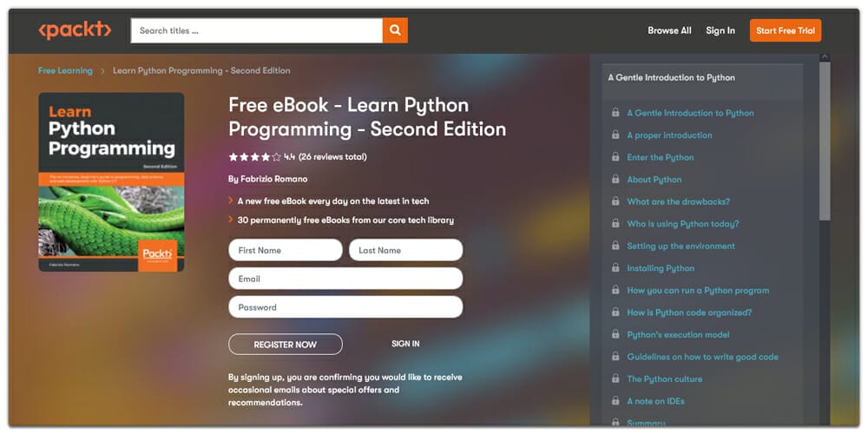The height and width of the screenshot is (434, 868).
Task: Click the contents panel scrollbar thumb
Action: [x=825, y=141]
